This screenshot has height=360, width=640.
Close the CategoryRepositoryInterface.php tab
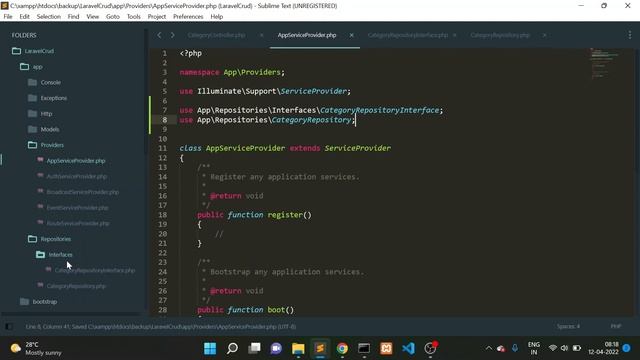coord(454,36)
